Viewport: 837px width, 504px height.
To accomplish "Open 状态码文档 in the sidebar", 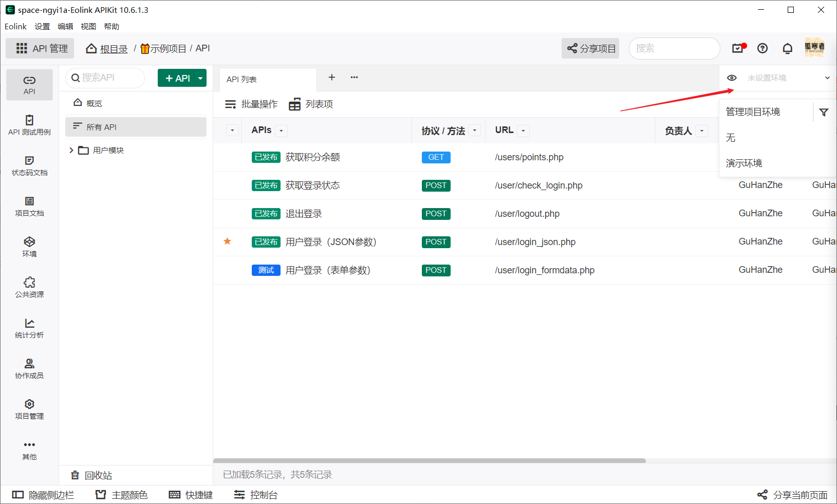I will (29, 166).
